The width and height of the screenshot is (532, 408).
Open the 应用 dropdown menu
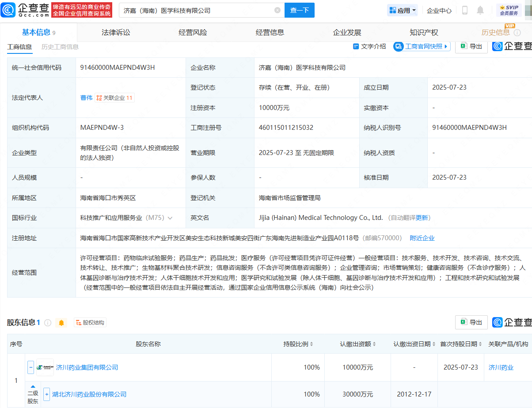click(x=403, y=10)
